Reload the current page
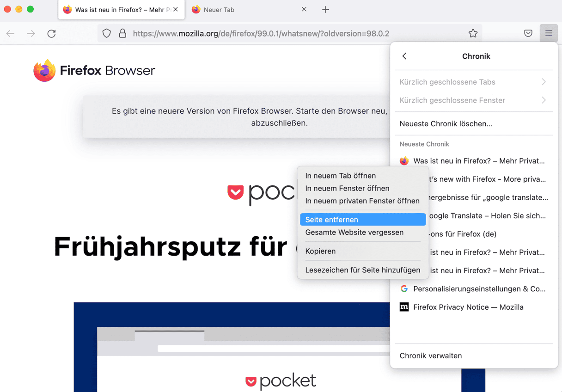Viewport: 562px width, 392px height. (x=51, y=33)
